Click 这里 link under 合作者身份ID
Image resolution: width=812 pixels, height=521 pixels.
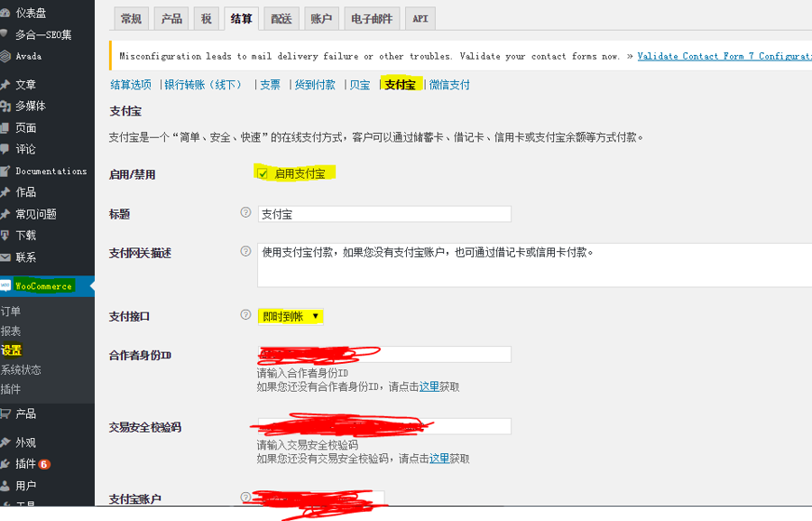(x=429, y=386)
